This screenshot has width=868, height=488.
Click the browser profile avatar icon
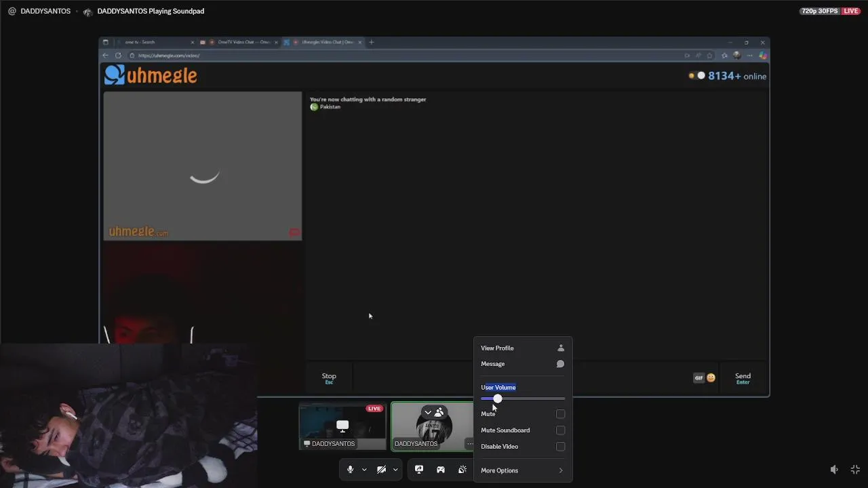[736, 56]
